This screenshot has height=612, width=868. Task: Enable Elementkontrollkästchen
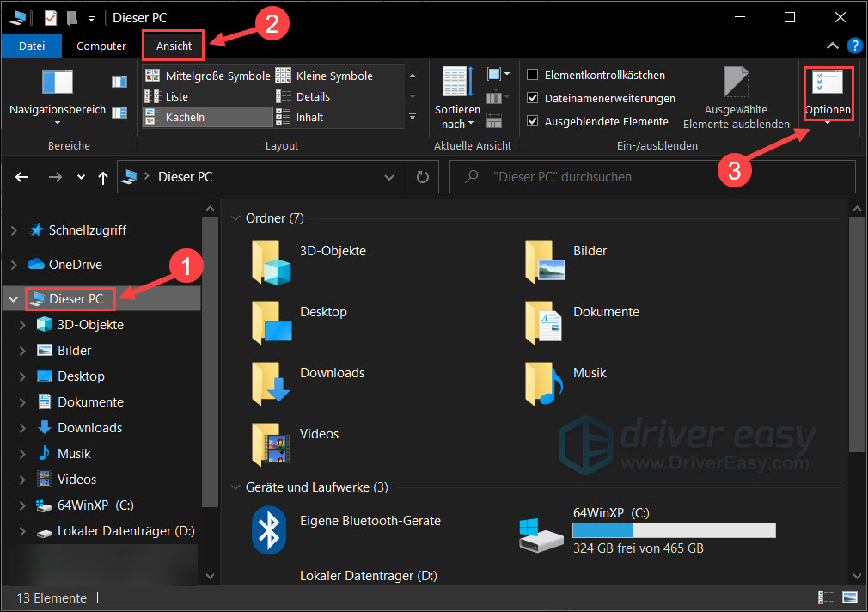coord(534,76)
